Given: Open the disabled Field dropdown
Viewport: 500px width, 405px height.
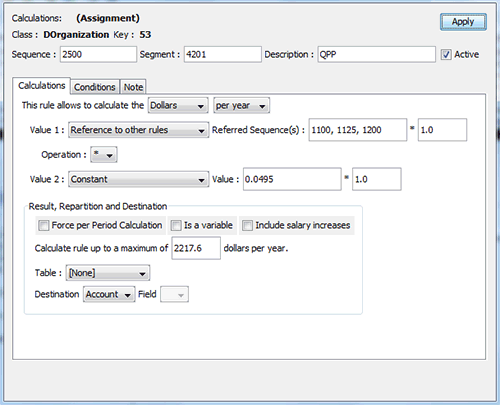Looking at the screenshot, I should (x=174, y=294).
